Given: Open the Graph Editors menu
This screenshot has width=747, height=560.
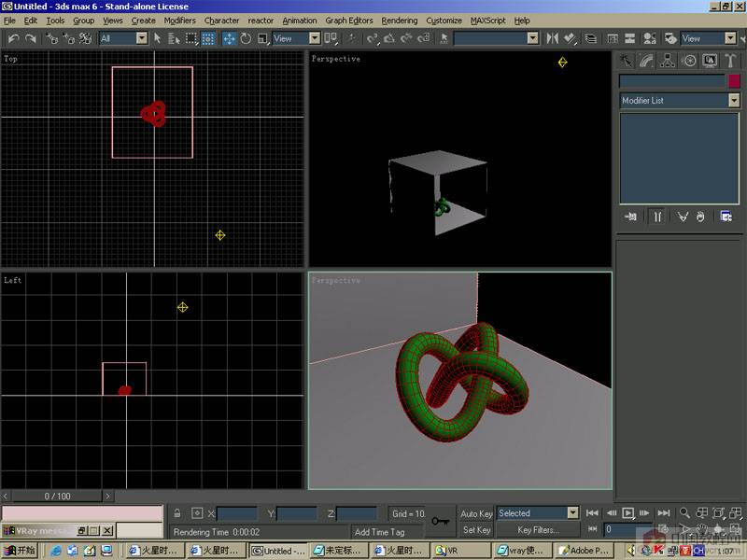Looking at the screenshot, I should 348,21.
